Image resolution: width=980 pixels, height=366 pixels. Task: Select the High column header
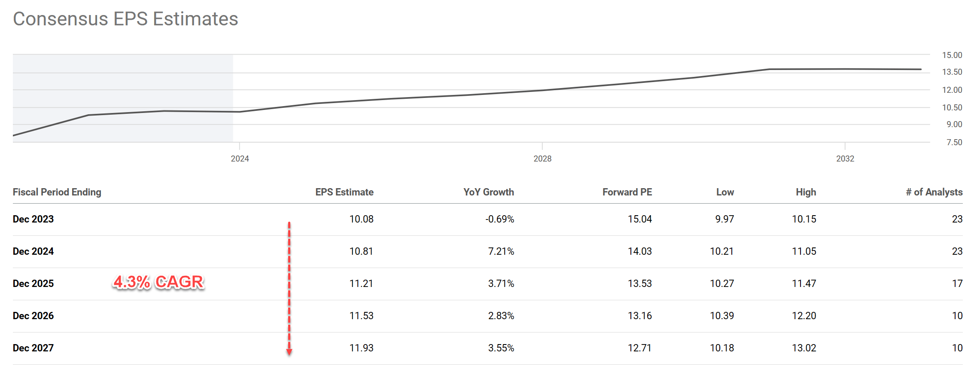[805, 192]
